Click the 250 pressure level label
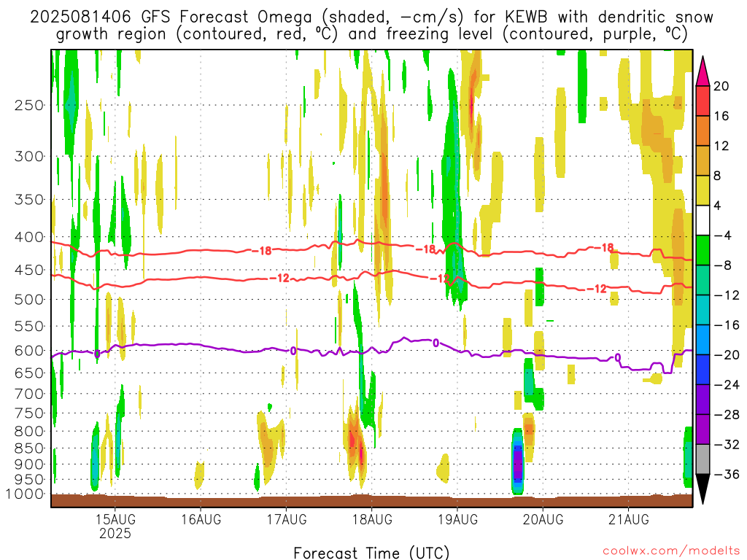Image resolution: width=747 pixels, height=560 pixels. tap(29, 105)
